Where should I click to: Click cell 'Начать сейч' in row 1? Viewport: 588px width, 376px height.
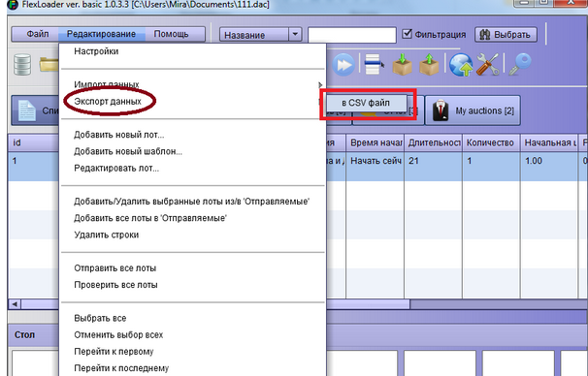click(x=375, y=167)
